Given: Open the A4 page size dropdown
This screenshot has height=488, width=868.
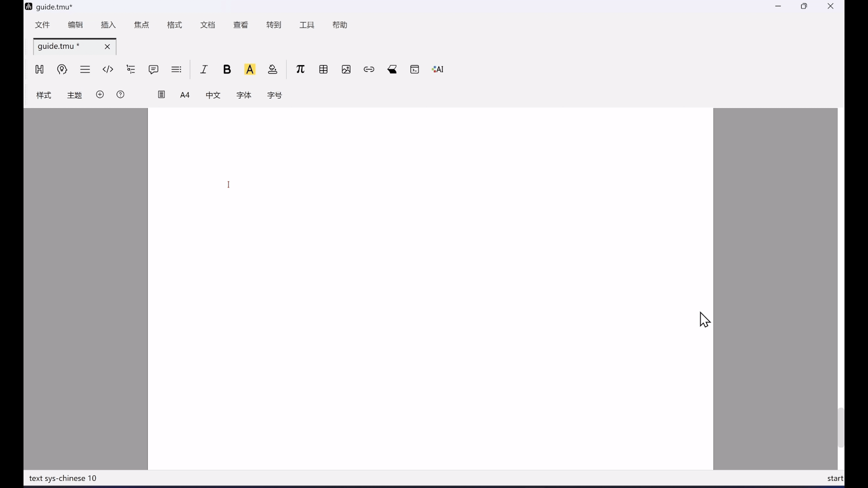Looking at the screenshot, I should tap(185, 95).
